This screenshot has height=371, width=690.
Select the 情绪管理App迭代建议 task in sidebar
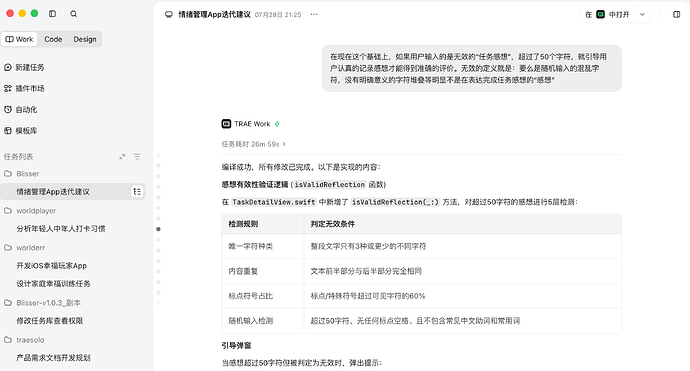point(73,191)
